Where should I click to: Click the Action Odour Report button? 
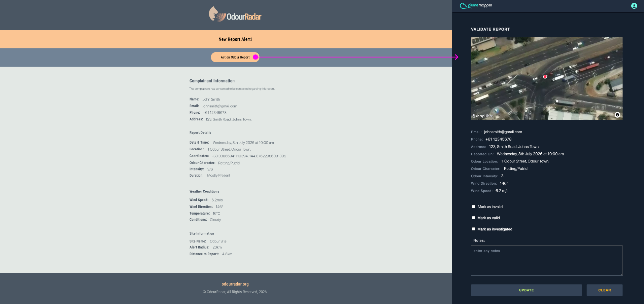(235, 57)
